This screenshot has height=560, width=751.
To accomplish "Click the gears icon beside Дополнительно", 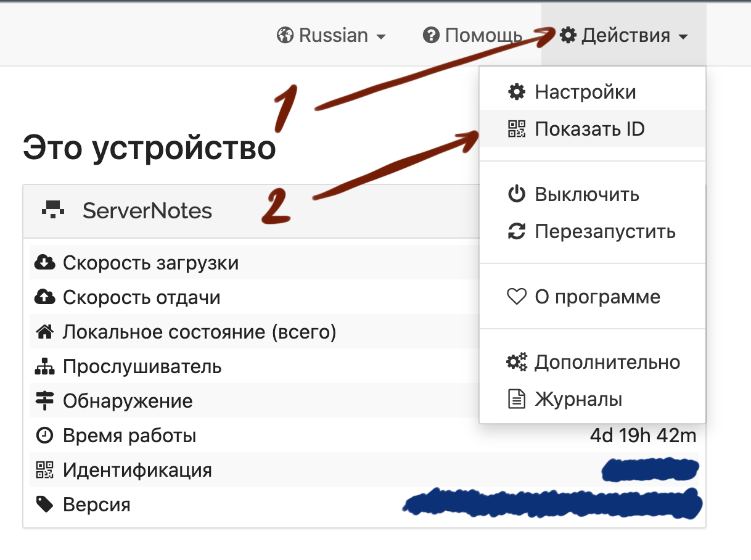I will tap(516, 362).
